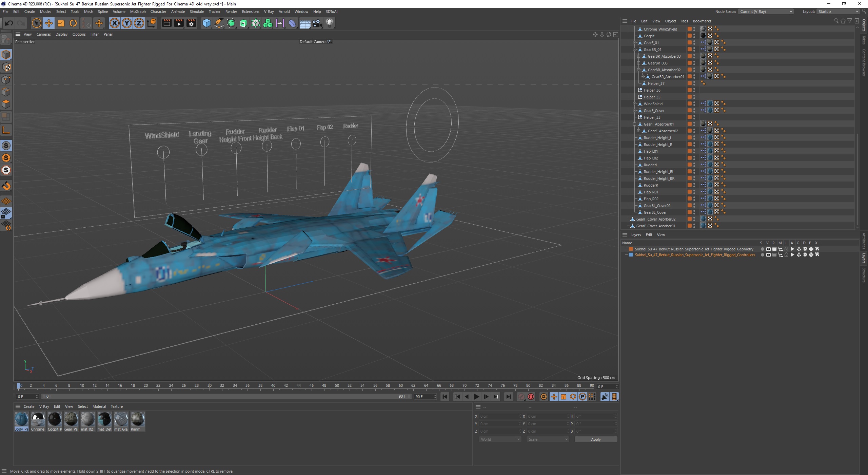Expand the WindShield tree node
This screenshot has height=475, width=868.
coord(634,104)
